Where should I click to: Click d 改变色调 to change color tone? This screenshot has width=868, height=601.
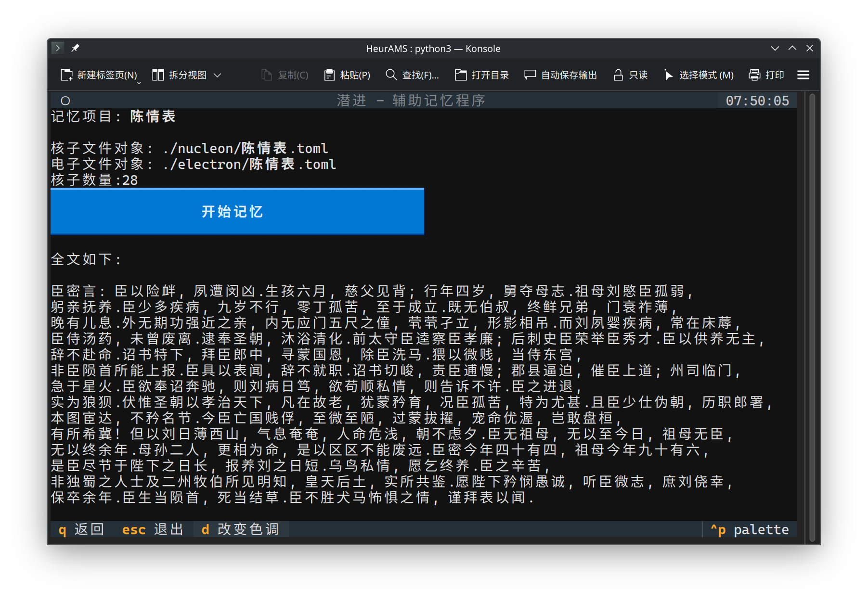click(240, 529)
